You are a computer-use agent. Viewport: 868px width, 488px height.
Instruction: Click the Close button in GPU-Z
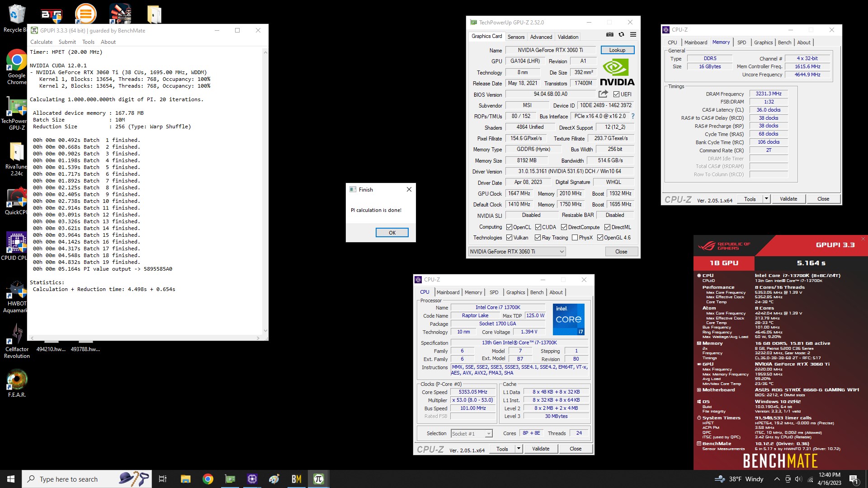point(621,252)
